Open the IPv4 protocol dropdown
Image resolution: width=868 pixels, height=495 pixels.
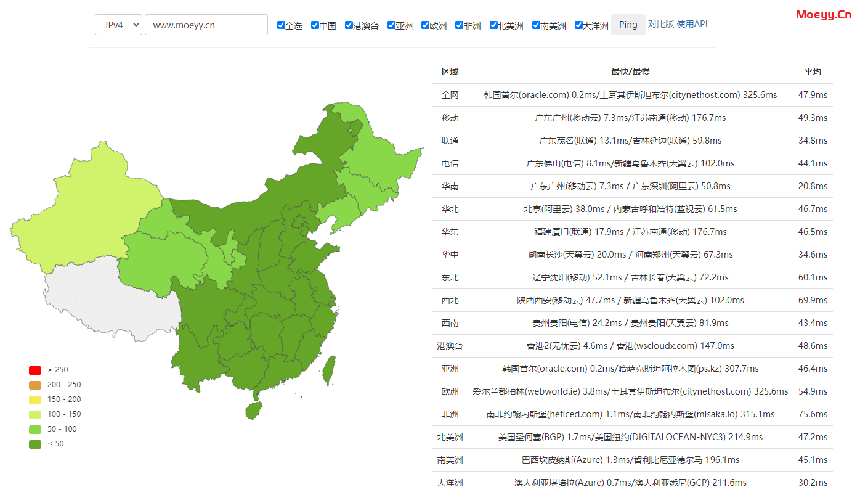(x=118, y=25)
